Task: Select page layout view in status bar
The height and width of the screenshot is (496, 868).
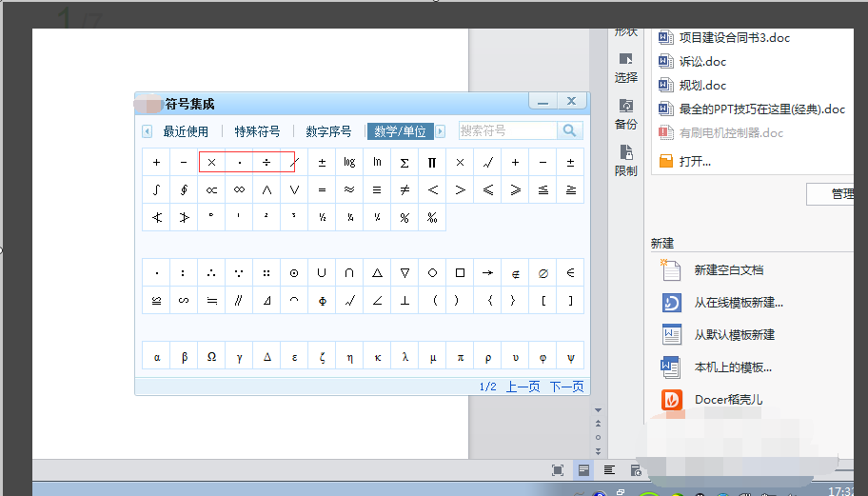Action: click(583, 470)
